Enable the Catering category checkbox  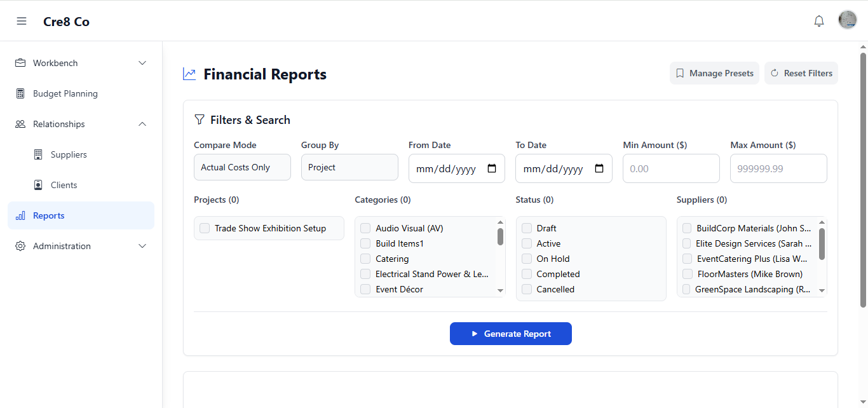pyautogui.click(x=365, y=259)
